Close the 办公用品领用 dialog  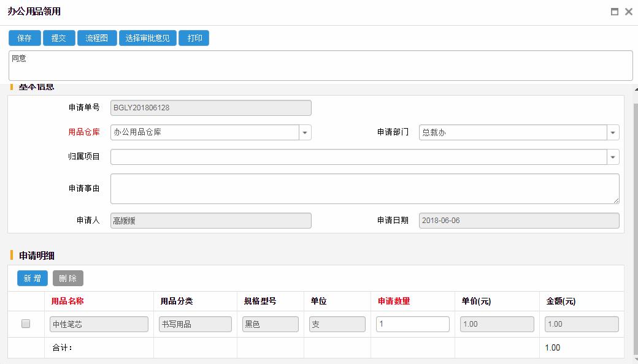[628, 12]
